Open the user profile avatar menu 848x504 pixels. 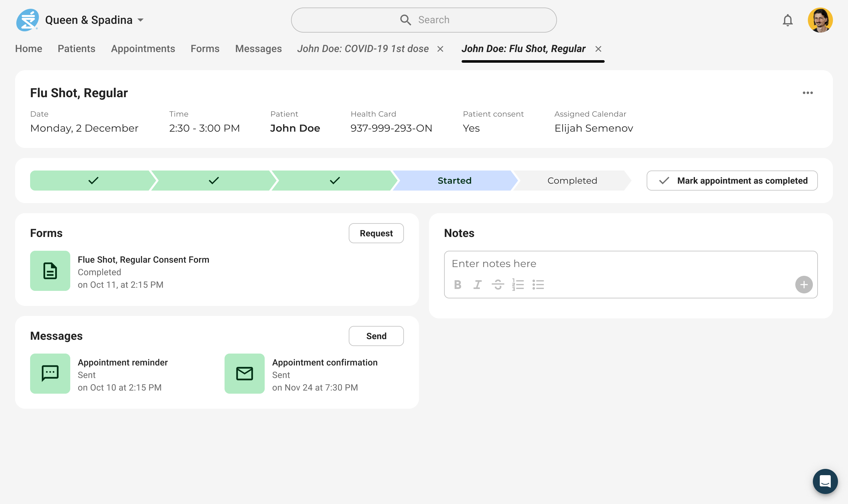click(820, 20)
